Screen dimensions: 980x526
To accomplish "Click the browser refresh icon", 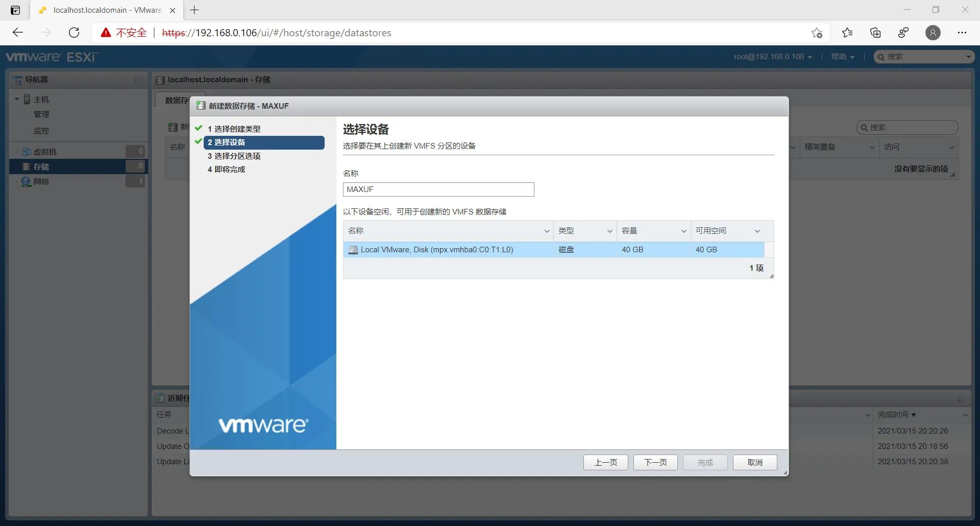I will pos(74,32).
